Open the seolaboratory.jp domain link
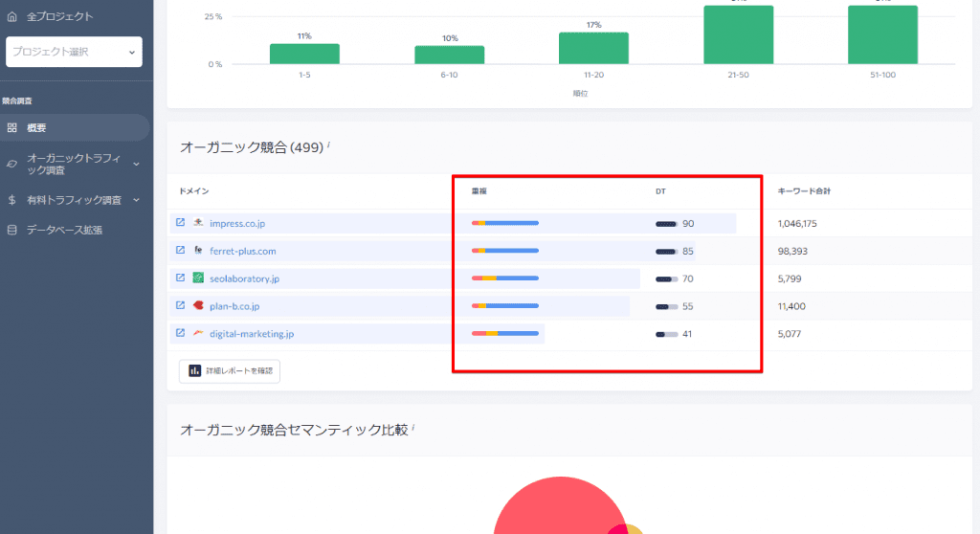980x534 pixels. 244,278
